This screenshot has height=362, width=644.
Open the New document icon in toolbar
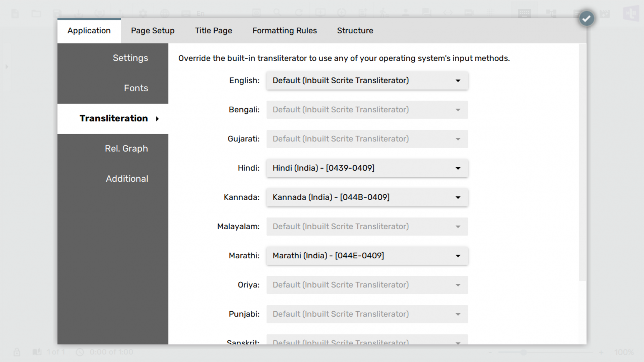pyautogui.click(x=15, y=13)
